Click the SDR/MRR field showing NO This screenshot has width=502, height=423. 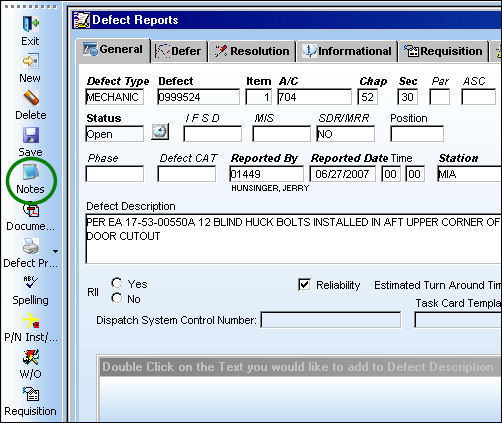click(346, 134)
